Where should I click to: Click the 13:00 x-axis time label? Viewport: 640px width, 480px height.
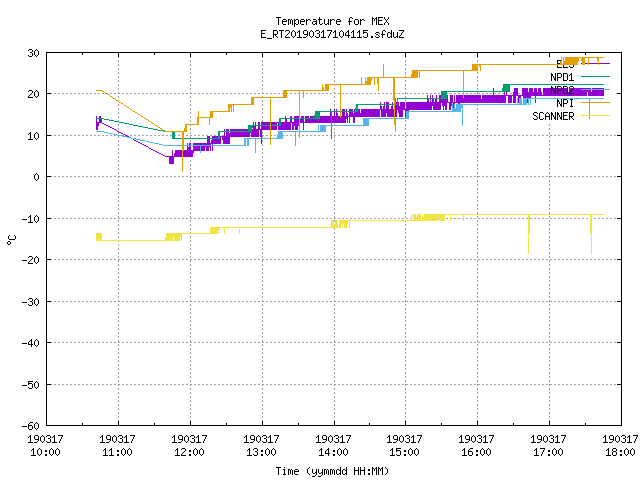pyautogui.click(x=262, y=452)
